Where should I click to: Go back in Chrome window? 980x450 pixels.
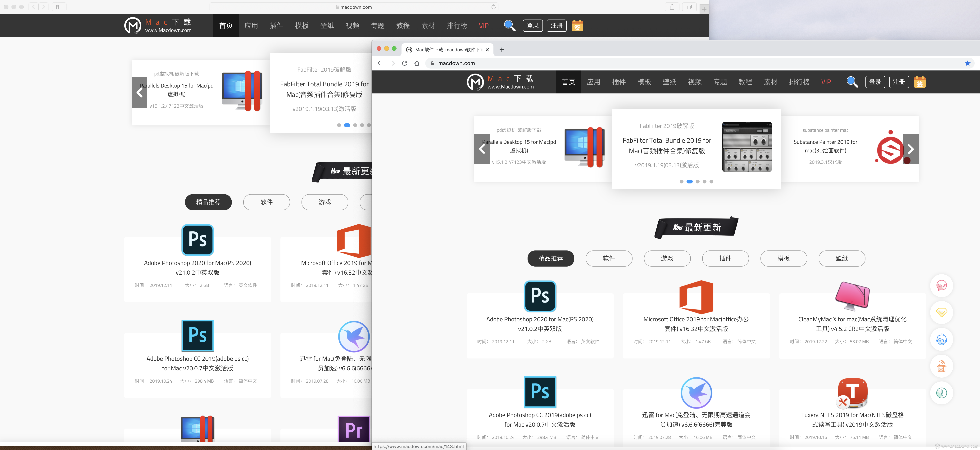380,63
